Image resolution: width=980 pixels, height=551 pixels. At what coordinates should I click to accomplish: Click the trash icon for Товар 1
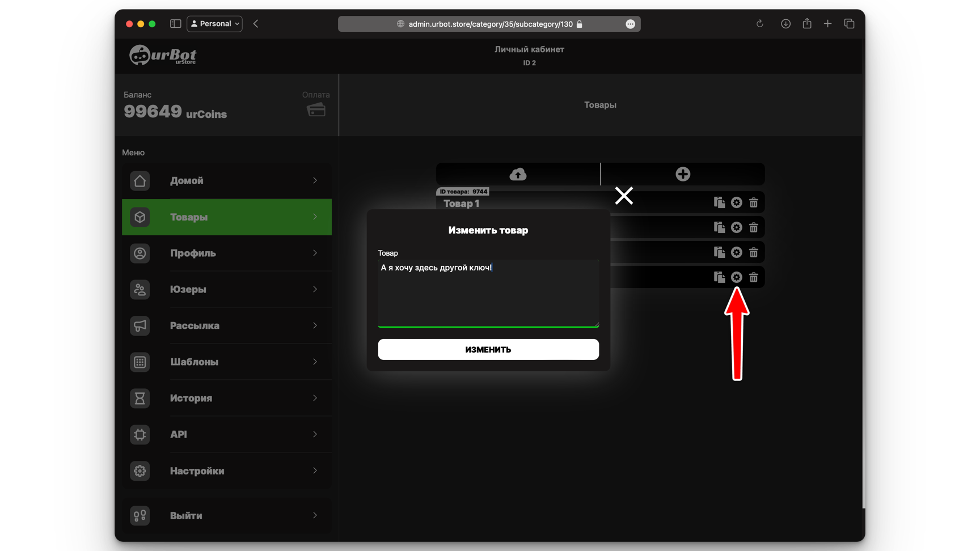point(753,202)
